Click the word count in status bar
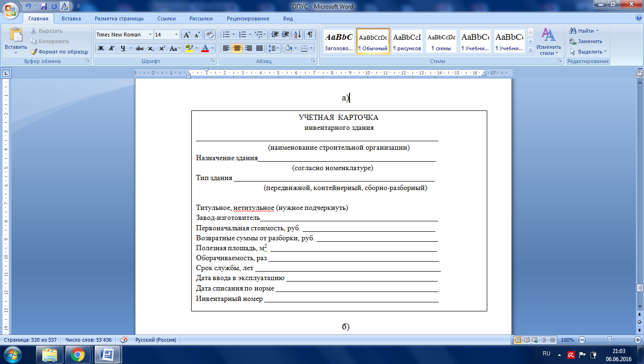The width and height of the screenshot is (644, 364). click(x=89, y=340)
